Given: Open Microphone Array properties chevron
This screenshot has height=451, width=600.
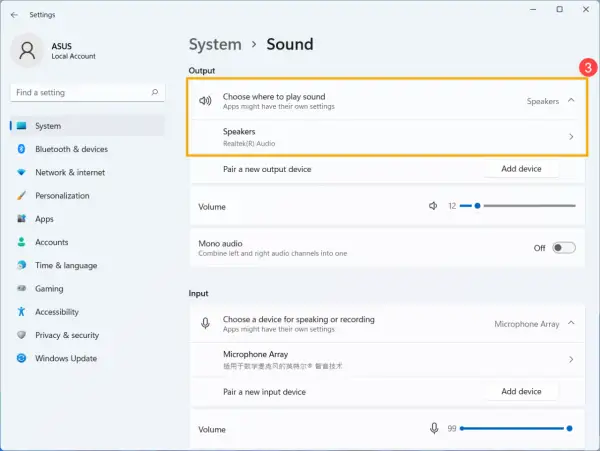Looking at the screenshot, I should 571,359.
